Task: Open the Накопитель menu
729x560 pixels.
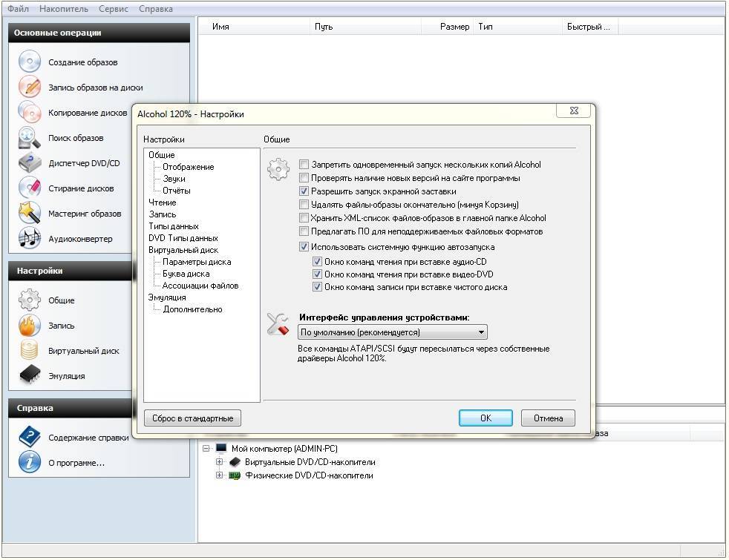Action: (64, 9)
